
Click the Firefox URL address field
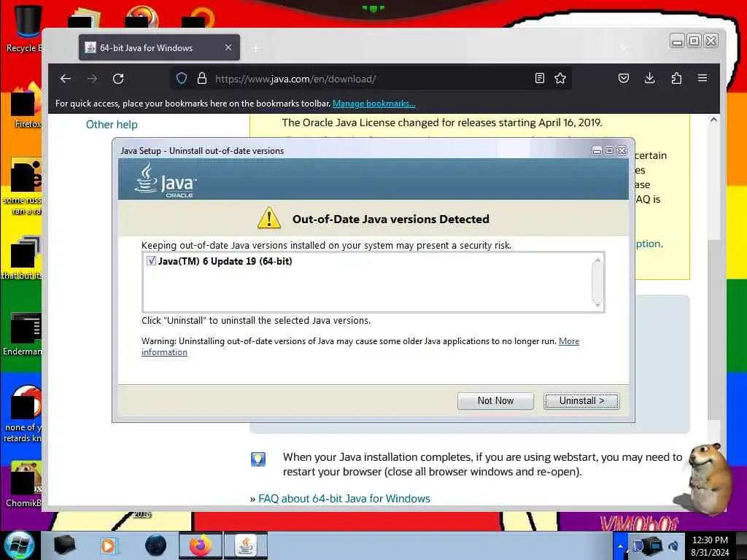click(x=371, y=79)
